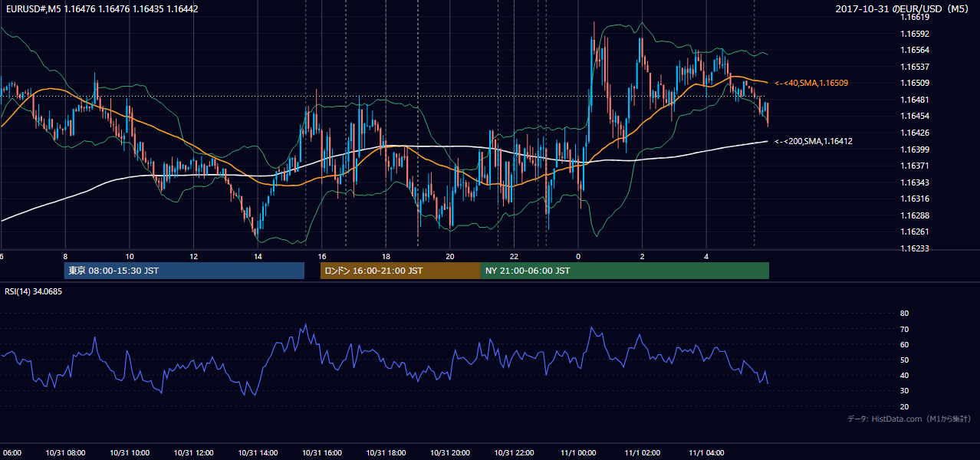This screenshot has width=980, height=460.
Task: Click the 10/31 22:00 time label
Action: coord(514,453)
